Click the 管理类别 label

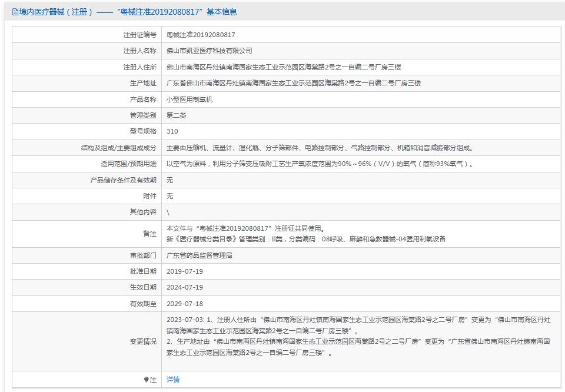(x=143, y=115)
